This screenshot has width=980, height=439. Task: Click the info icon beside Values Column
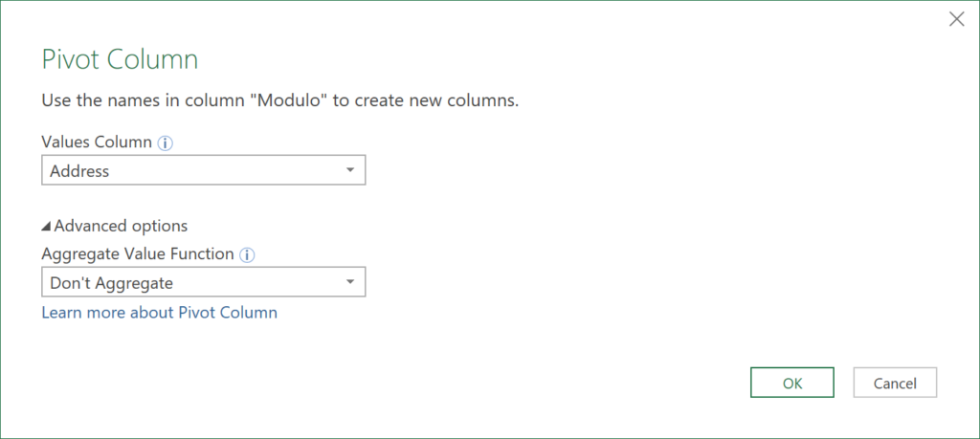click(165, 143)
